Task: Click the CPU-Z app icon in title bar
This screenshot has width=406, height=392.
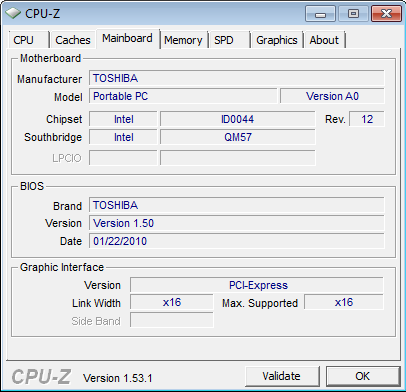Action: (13, 13)
